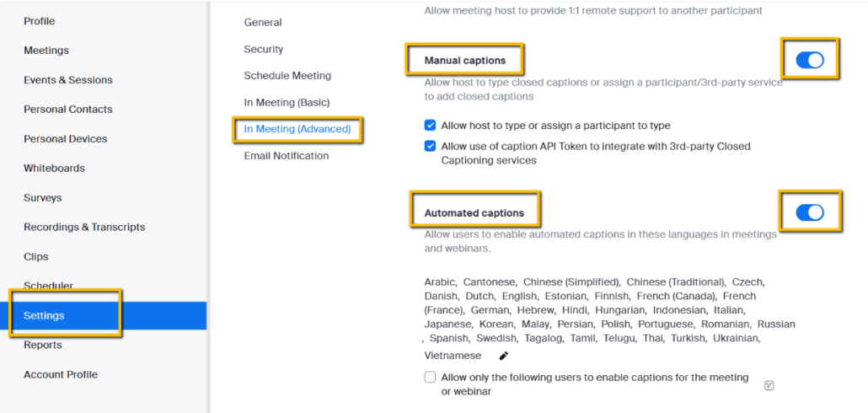The height and width of the screenshot is (413, 868).
Task: Open Personal Devices page
Action: coord(66,139)
